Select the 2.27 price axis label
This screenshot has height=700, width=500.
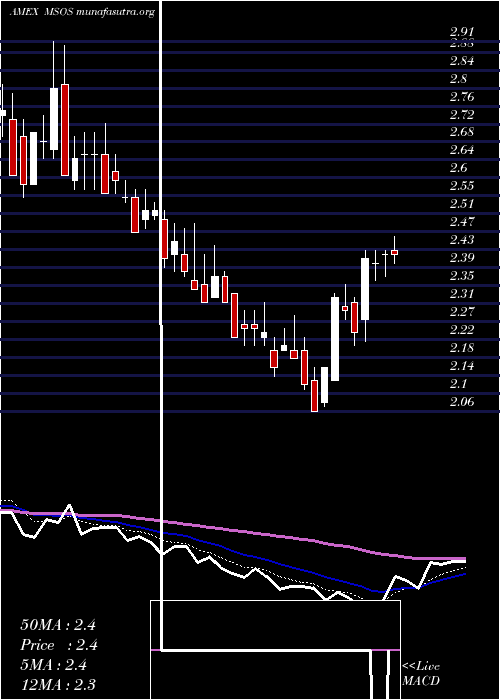(462, 311)
